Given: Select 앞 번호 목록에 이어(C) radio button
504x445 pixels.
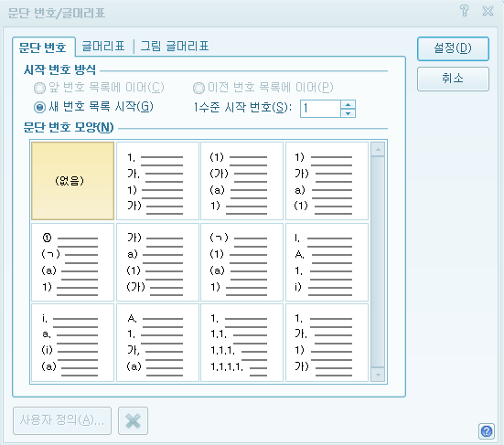Looking at the screenshot, I should (99, 88).
